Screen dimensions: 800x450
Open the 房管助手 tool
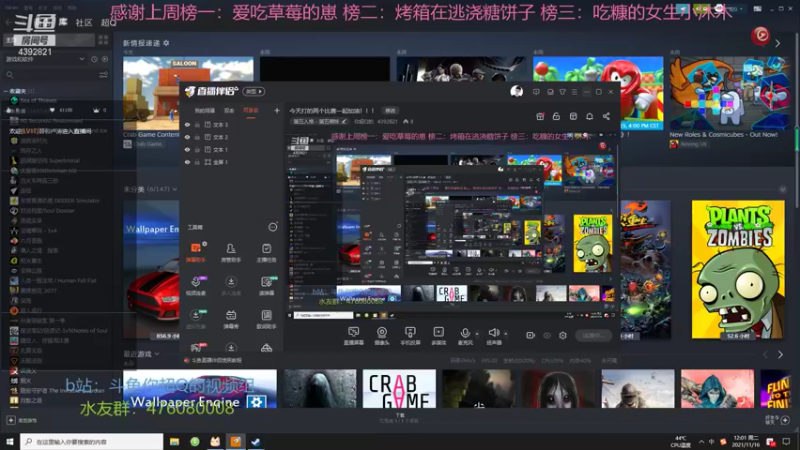231,252
